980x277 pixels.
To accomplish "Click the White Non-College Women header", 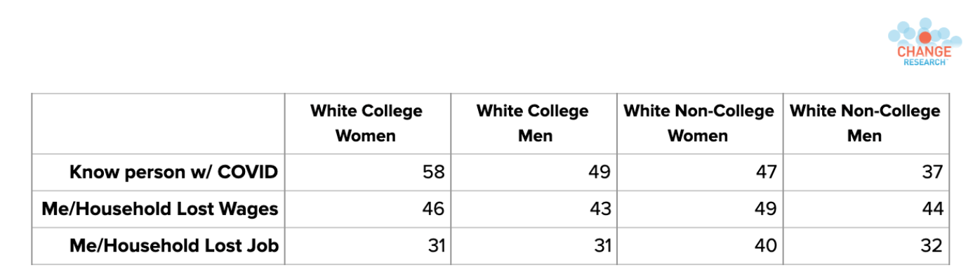I will [x=699, y=123].
